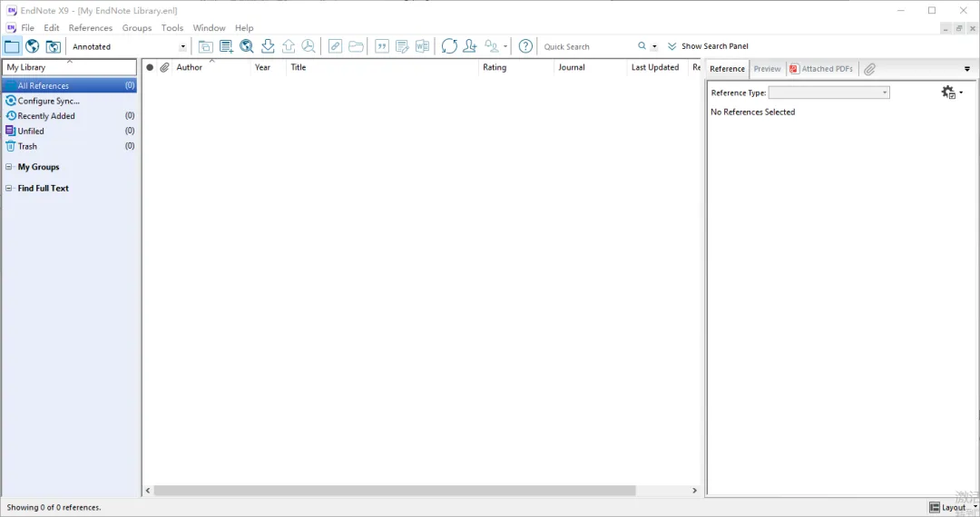
Task: Collapse the My Groups section
Action: 9,167
